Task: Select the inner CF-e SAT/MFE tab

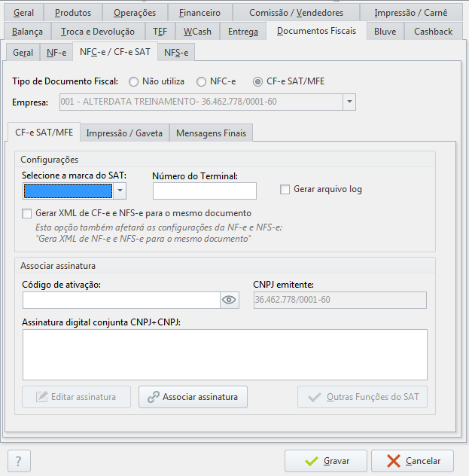Action: click(x=44, y=133)
